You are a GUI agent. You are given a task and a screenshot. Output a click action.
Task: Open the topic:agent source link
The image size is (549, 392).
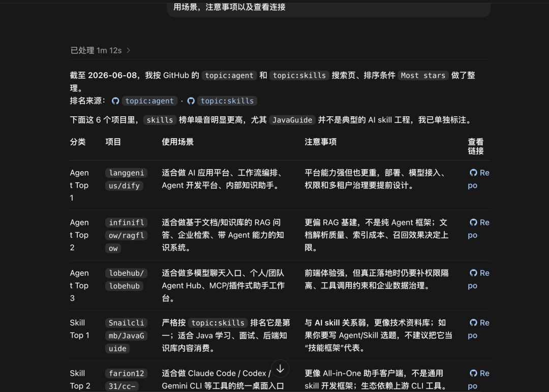pyautogui.click(x=149, y=101)
